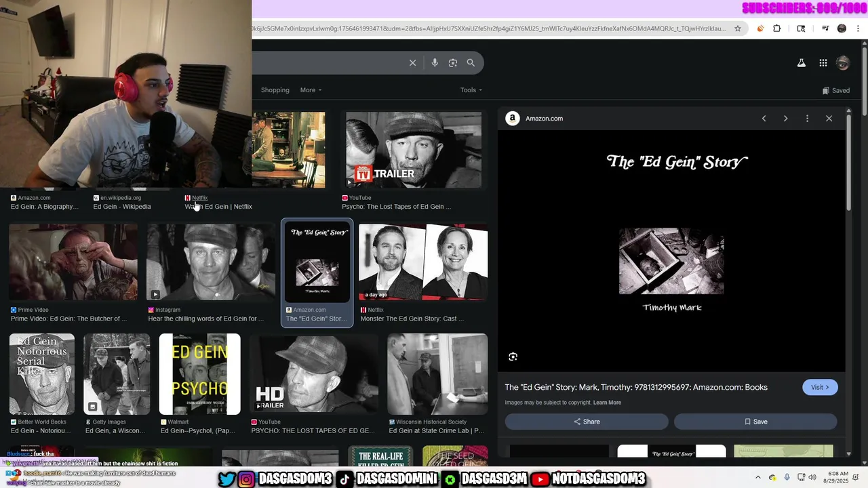Bookmark this page with the star icon
868x488 pixels.
pos(738,28)
